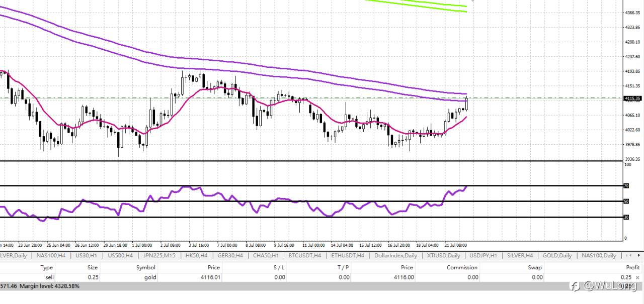Viewport: 644px width, 304px height.
Task: Click the 4280.10 price axis label
Action: [x=632, y=42]
